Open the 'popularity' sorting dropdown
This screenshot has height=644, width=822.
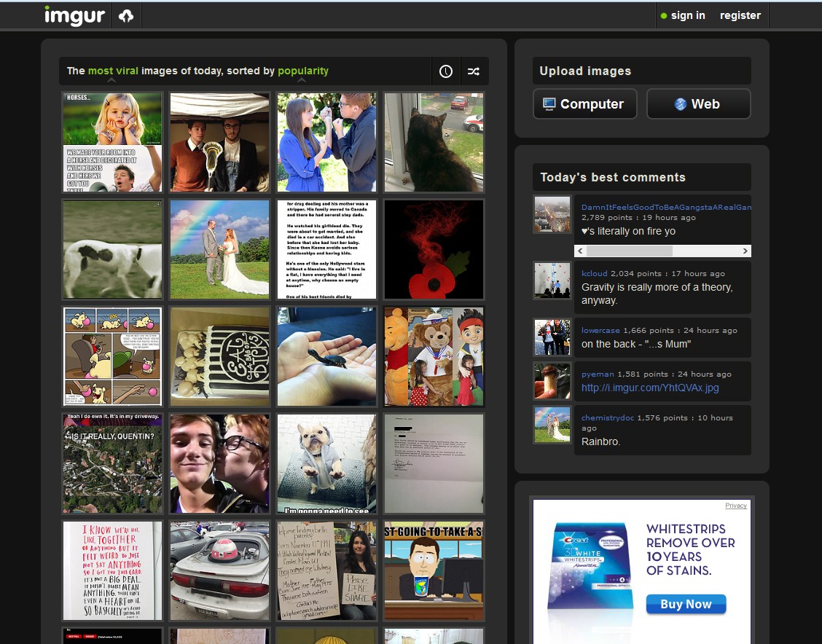click(x=303, y=71)
